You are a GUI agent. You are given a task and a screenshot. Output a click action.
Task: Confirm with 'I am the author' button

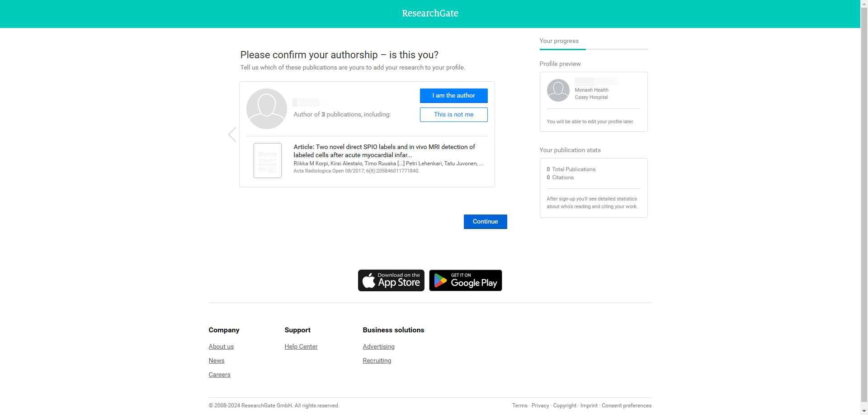(x=453, y=96)
